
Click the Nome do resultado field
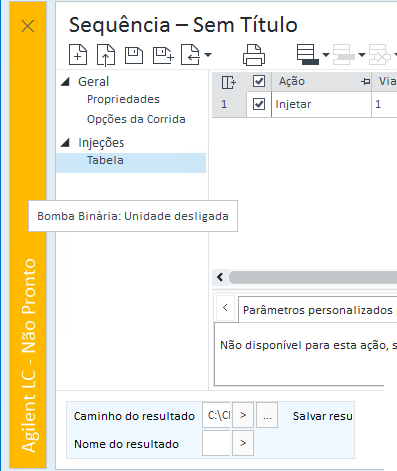[216, 443]
